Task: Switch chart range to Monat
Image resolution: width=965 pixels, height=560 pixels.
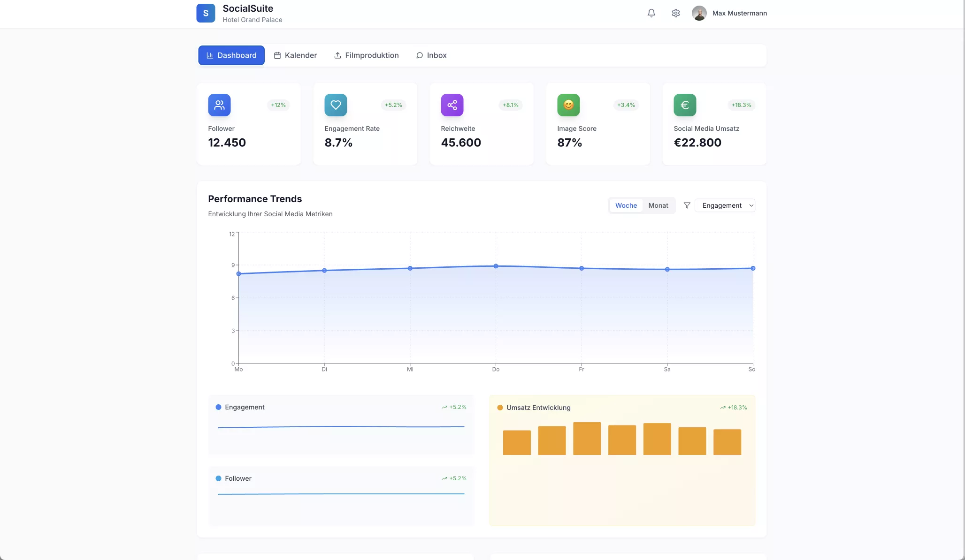Action: [658, 205]
